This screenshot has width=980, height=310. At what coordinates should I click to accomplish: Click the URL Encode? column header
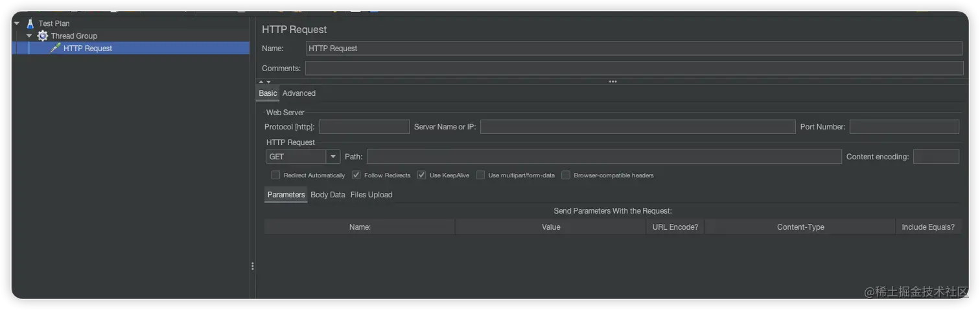coord(675,227)
